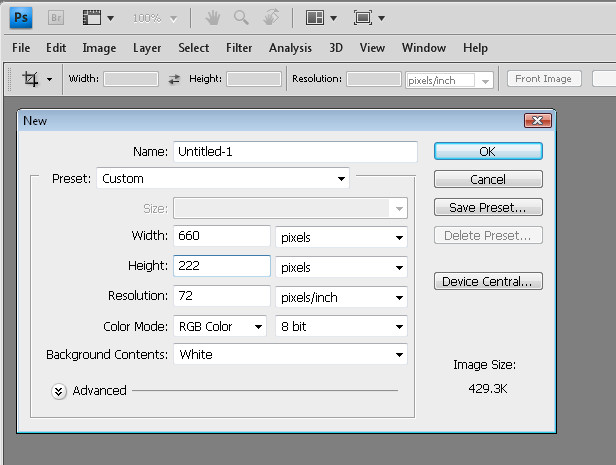The image size is (616, 465).
Task: Select the Hand tool icon
Action: tap(213, 18)
